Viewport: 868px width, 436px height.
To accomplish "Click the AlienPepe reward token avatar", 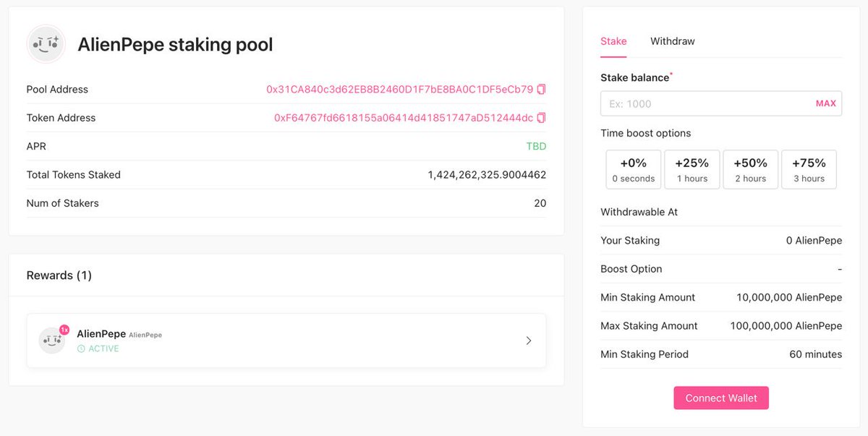I will point(52,340).
